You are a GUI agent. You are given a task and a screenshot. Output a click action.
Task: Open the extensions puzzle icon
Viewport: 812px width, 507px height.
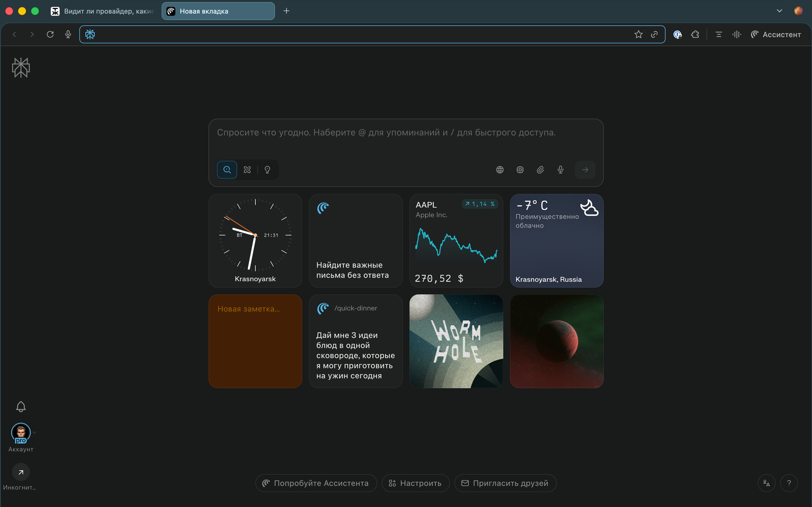pyautogui.click(x=695, y=34)
